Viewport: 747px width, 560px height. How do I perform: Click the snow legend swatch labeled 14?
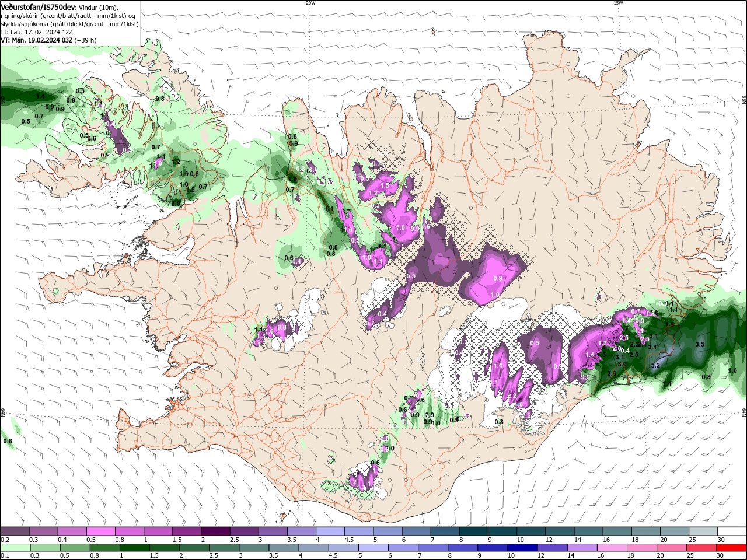point(588,531)
